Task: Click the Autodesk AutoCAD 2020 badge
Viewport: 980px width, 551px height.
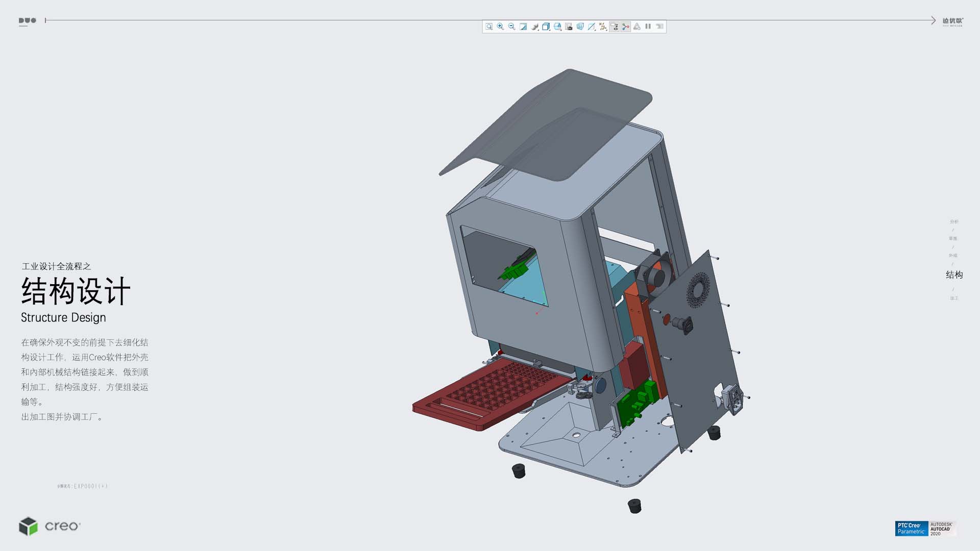Action: tap(942, 529)
